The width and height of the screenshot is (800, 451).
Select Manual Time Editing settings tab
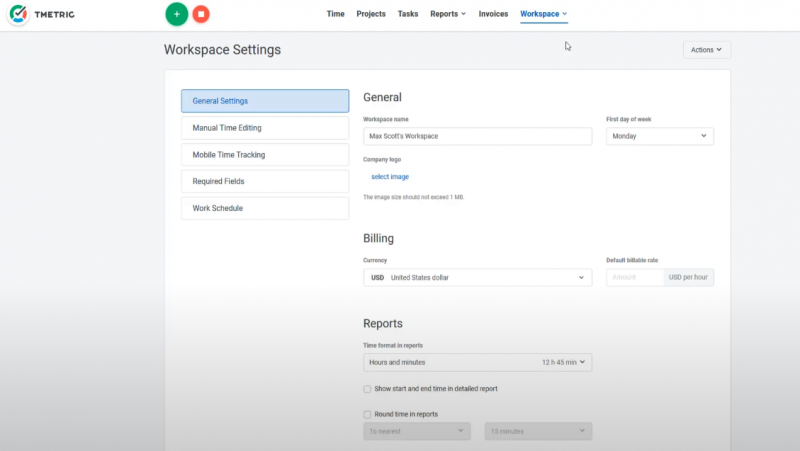(264, 128)
